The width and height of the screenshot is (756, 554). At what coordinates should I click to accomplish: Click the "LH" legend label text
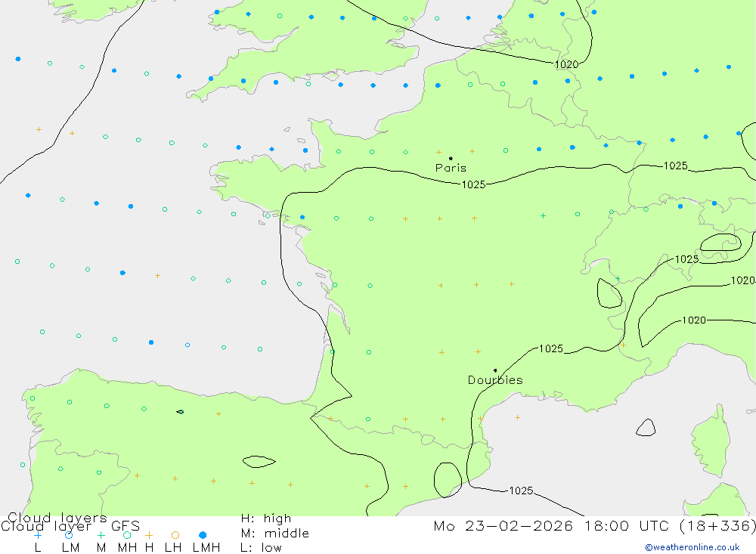pyautogui.click(x=173, y=548)
